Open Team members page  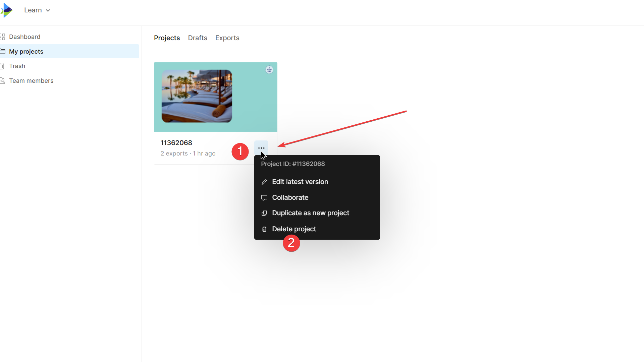(x=31, y=81)
